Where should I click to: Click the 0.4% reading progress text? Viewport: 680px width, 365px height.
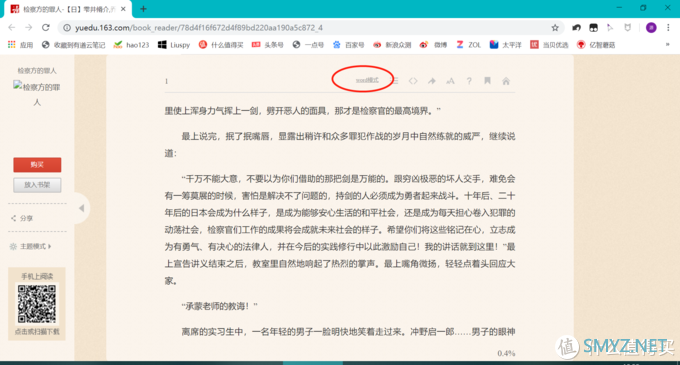click(x=506, y=353)
